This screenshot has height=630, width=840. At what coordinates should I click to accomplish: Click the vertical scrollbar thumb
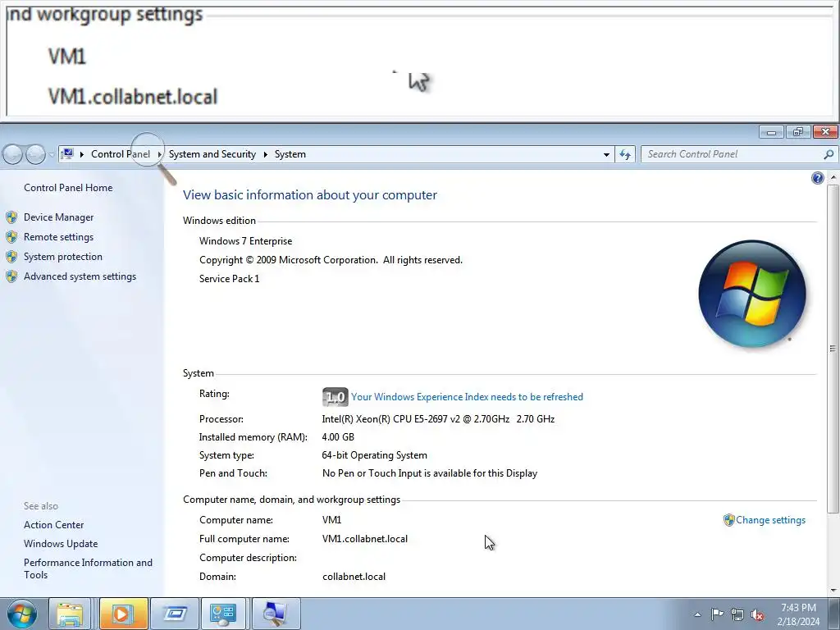[833, 349]
